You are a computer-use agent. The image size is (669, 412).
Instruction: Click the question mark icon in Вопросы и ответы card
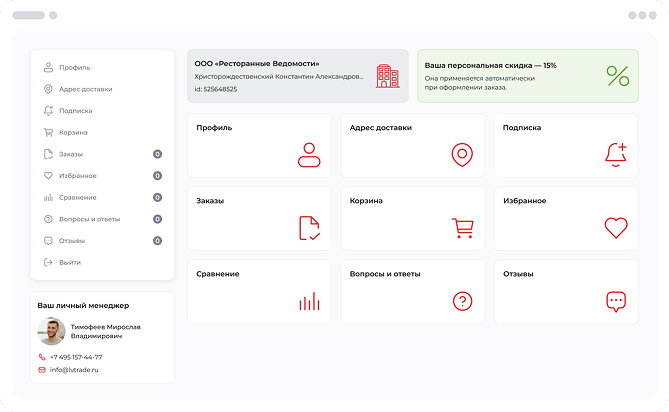point(462,301)
